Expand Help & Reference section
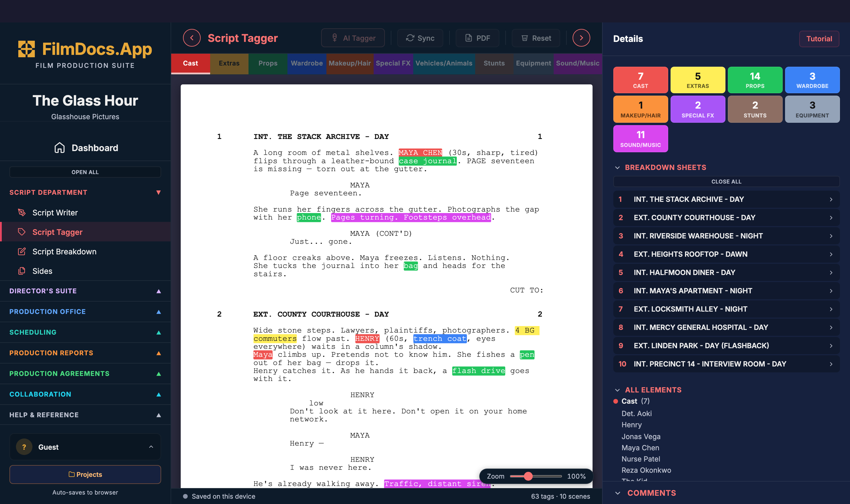Screen dimensions: 850x504 tap(85, 415)
